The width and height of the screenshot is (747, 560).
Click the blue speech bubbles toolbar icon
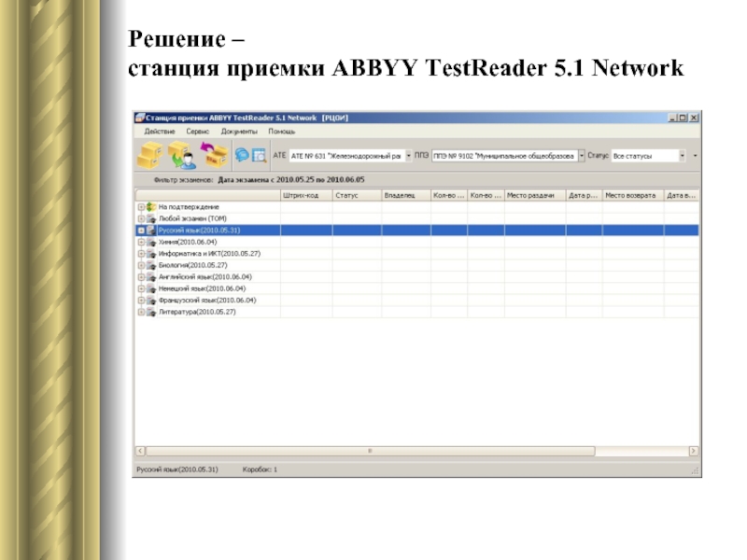[x=242, y=155]
